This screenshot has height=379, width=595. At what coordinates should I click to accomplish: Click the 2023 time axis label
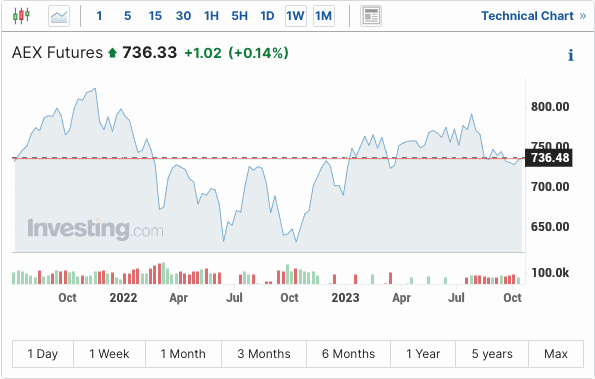(345, 298)
